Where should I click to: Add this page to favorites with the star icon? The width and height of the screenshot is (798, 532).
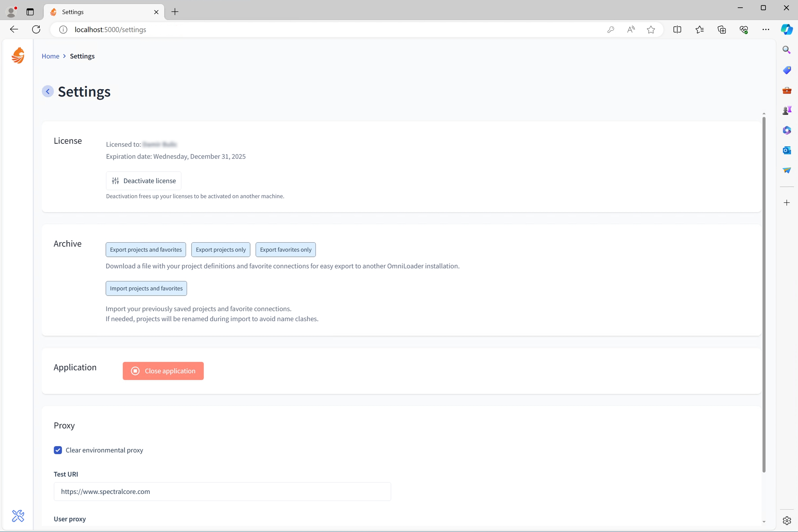tap(651, 30)
